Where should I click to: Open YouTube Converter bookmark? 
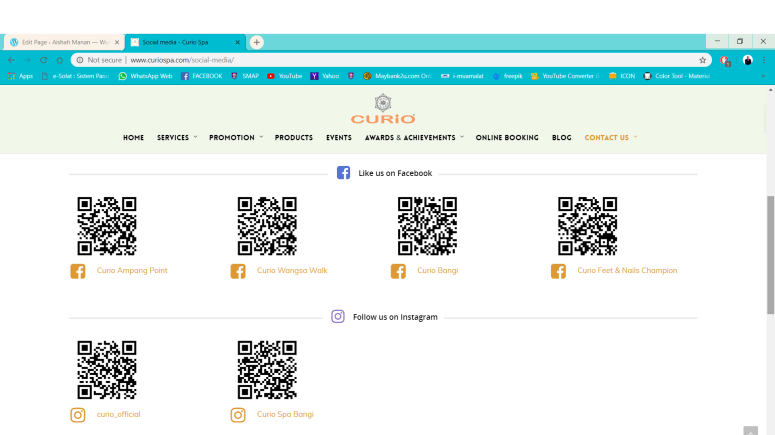point(565,76)
